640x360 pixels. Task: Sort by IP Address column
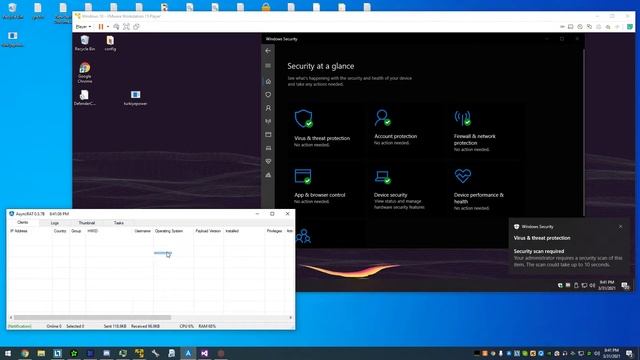pyautogui.click(x=30, y=231)
